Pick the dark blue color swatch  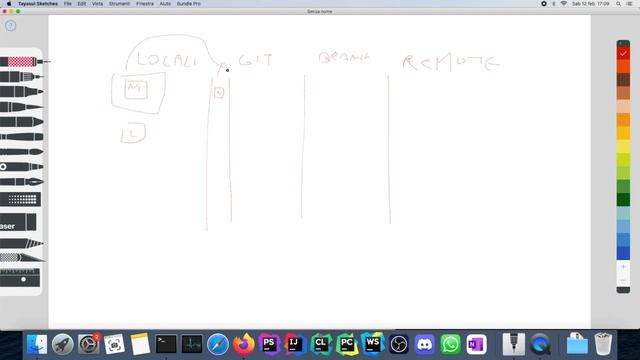pyautogui.click(x=623, y=253)
